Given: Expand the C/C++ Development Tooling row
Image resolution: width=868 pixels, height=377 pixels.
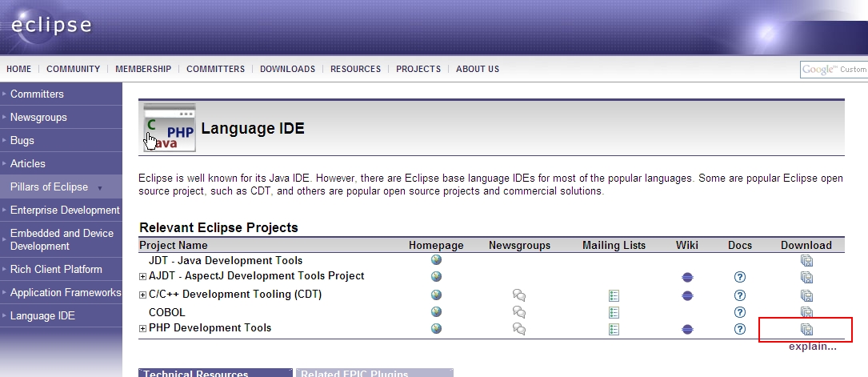Looking at the screenshot, I should (143, 295).
